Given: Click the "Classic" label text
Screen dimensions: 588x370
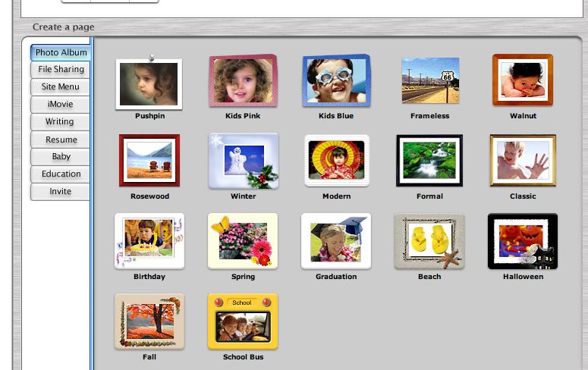Looking at the screenshot, I should pyautogui.click(x=523, y=196).
